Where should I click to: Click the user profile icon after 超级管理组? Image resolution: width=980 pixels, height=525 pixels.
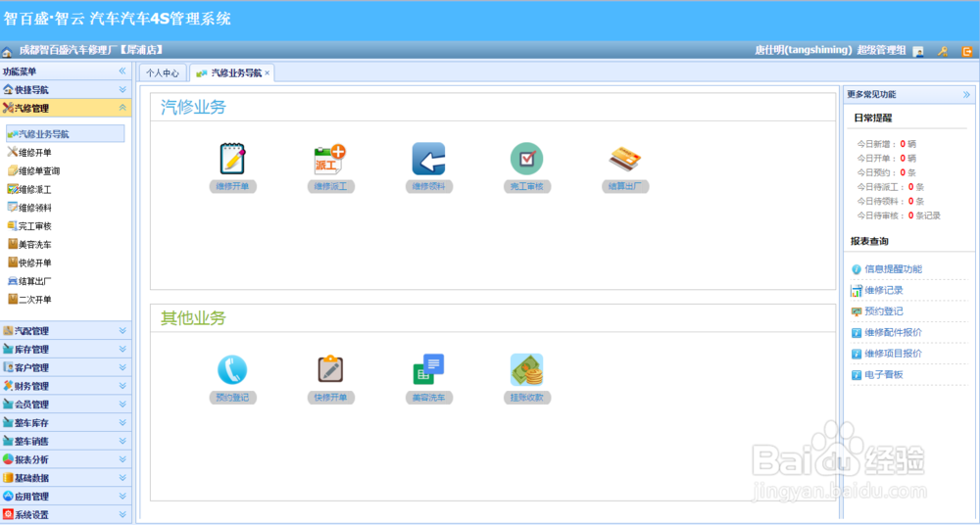click(918, 51)
